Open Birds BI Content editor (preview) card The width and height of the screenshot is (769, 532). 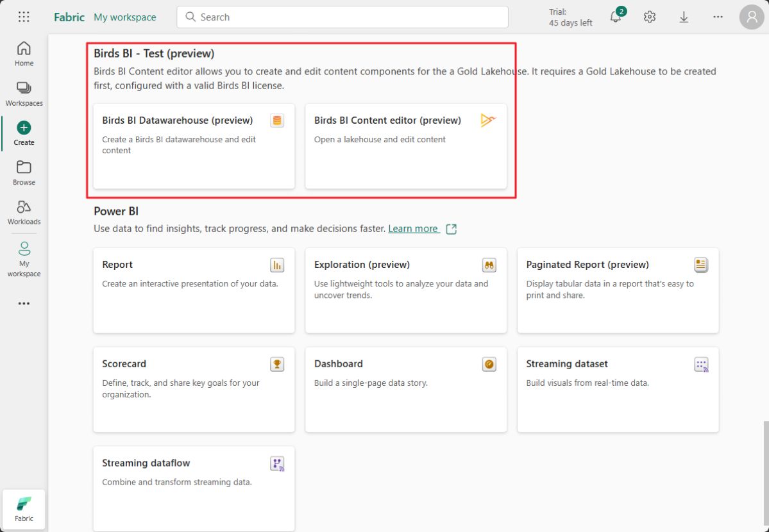(x=405, y=146)
